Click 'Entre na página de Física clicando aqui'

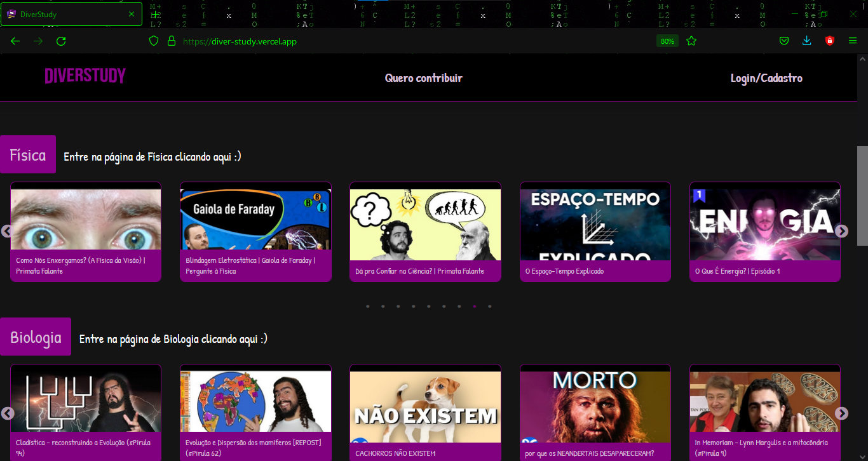pyautogui.click(x=153, y=156)
